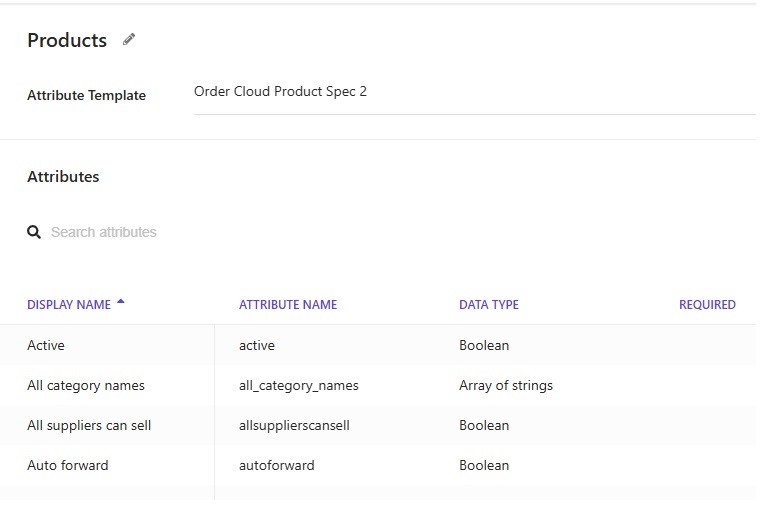Screen dimensions: 760x507
Task: Select the Auto forward attribute row
Action: [x=68, y=465]
